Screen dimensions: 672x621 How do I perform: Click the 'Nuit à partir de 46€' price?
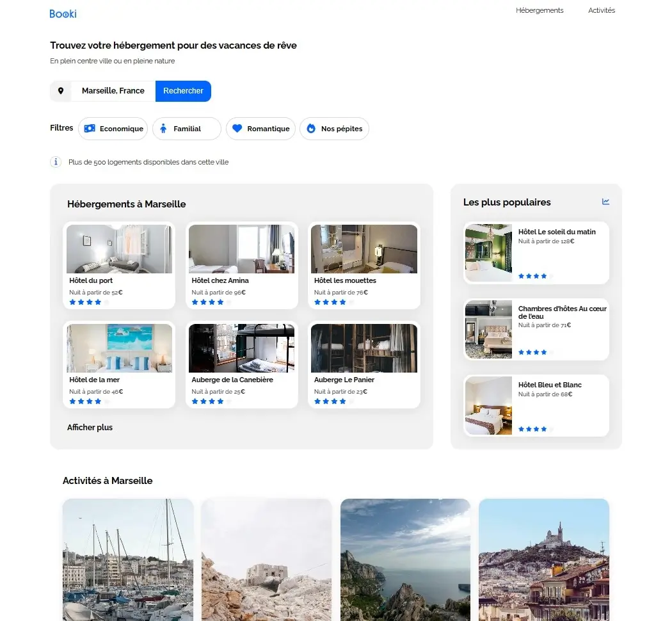click(96, 392)
